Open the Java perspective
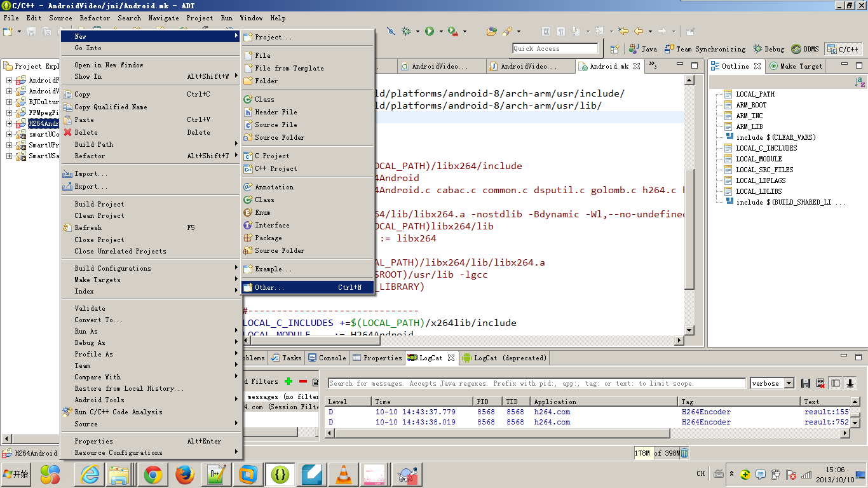The height and width of the screenshot is (488, 868). tap(643, 49)
